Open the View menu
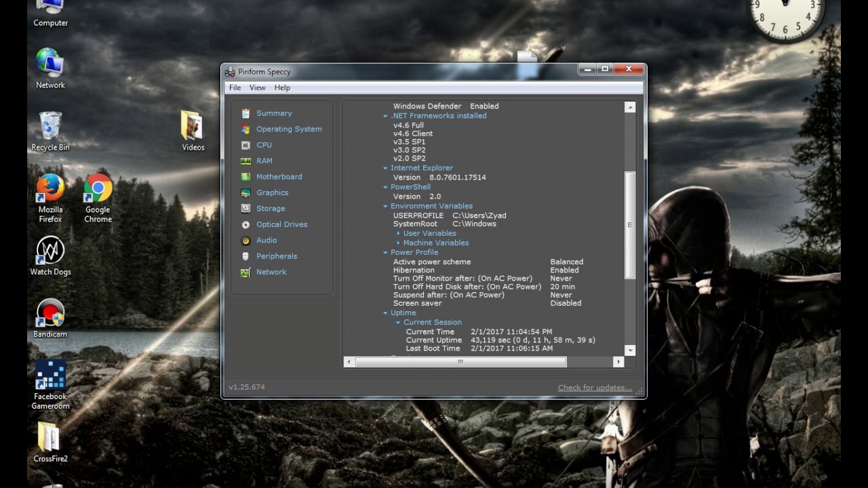 pos(257,87)
